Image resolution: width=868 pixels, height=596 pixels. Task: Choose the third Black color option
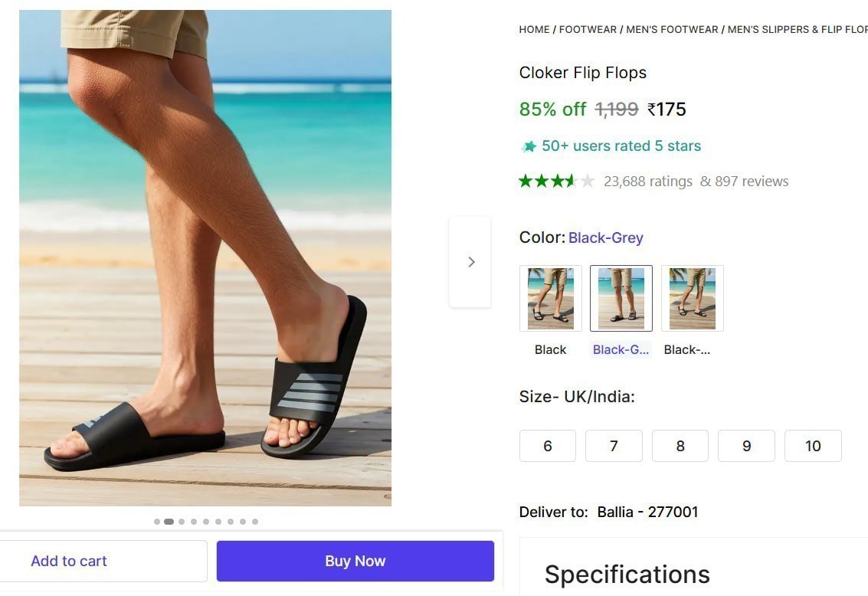tap(691, 298)
